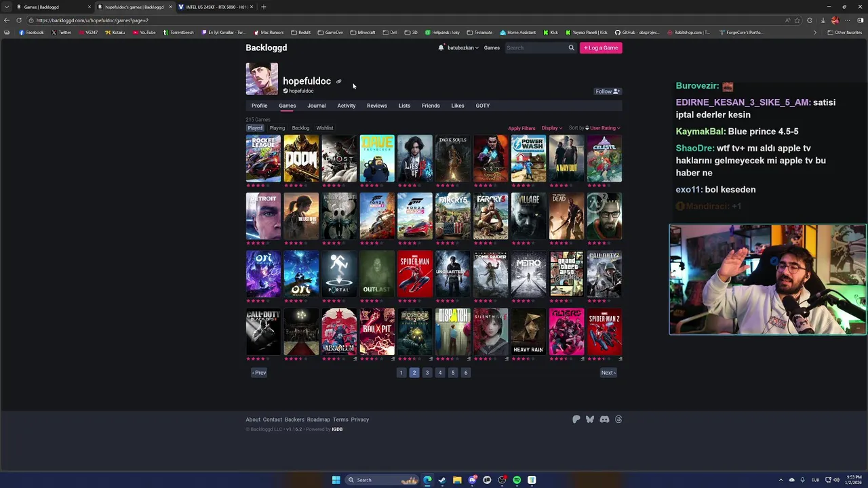Open Windows Start menu

[x=336, y=480]
